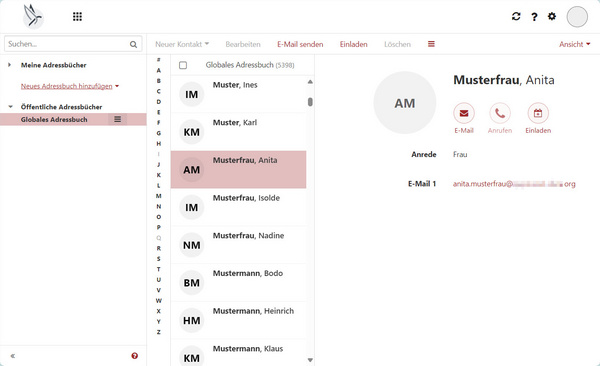This screenshot has width=600, height=366.
Task: Open the user avatar menu
Action: [577, 17]
